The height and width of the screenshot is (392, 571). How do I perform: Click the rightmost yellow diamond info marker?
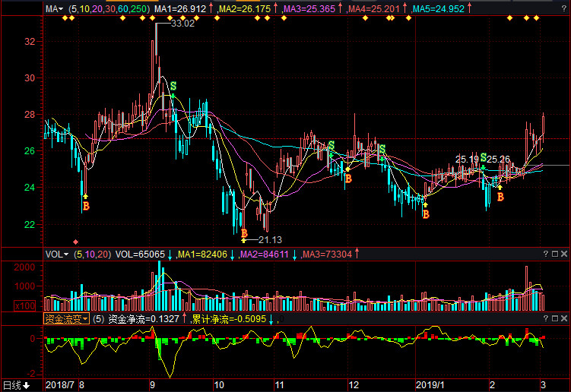click(x=536, y=17)
